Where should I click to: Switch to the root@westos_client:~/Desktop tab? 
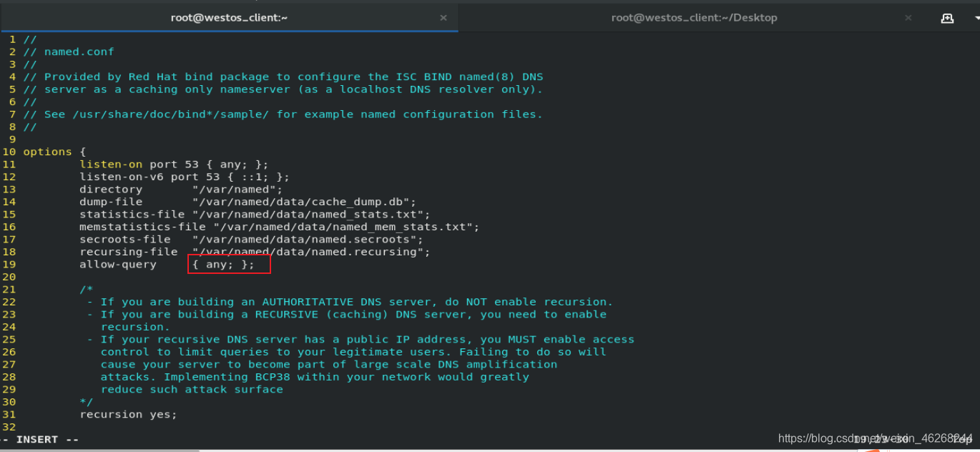click(694, 17)
